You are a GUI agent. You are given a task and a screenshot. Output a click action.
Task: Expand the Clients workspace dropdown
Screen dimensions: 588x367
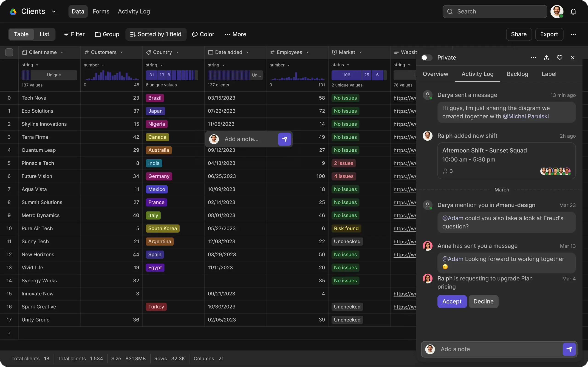point(54,12)
